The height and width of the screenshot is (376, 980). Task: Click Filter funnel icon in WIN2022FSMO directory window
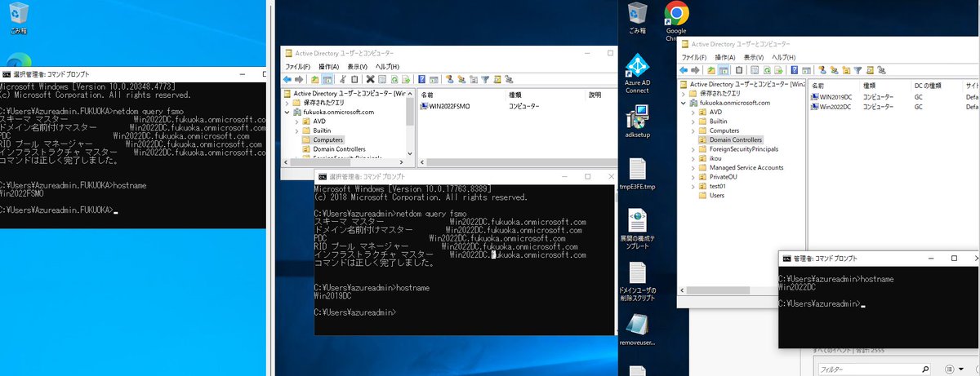(485, 79)
